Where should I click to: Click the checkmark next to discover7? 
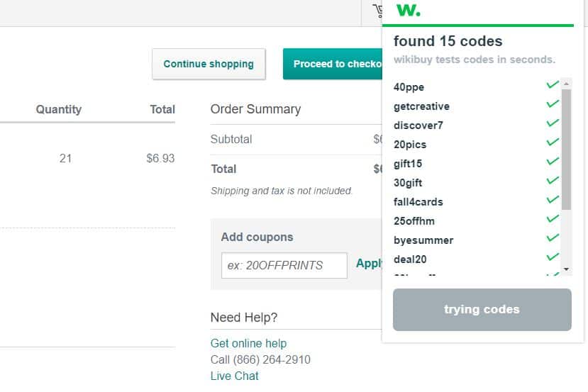(x=553, y=123)
